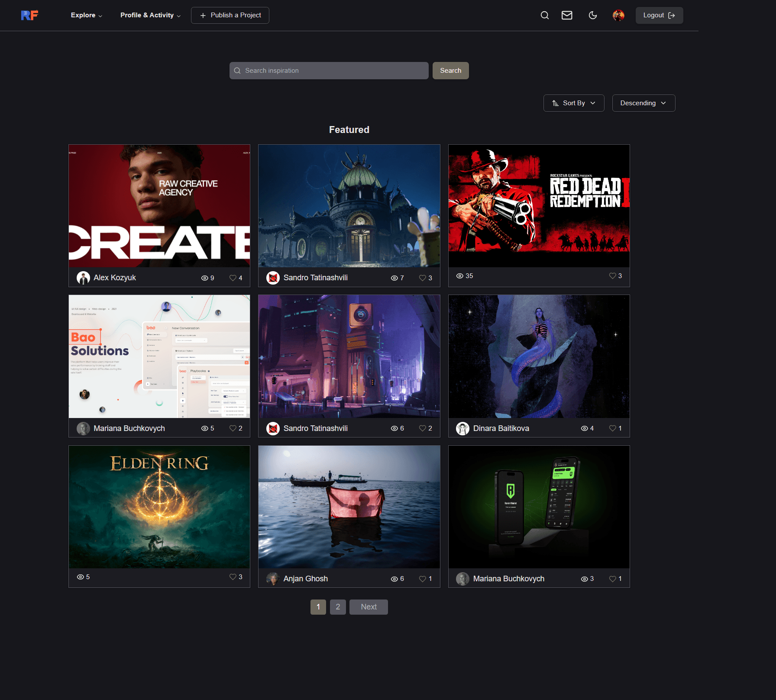The image size is (776, 700).
Task: Click the Next page button
Action: point(369,607)
